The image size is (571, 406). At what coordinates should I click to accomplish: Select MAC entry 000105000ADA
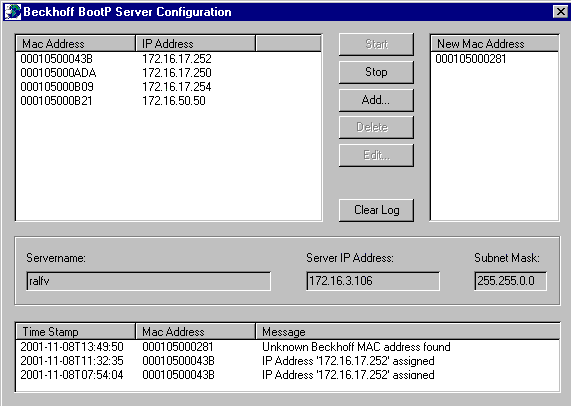coord(58,73)
